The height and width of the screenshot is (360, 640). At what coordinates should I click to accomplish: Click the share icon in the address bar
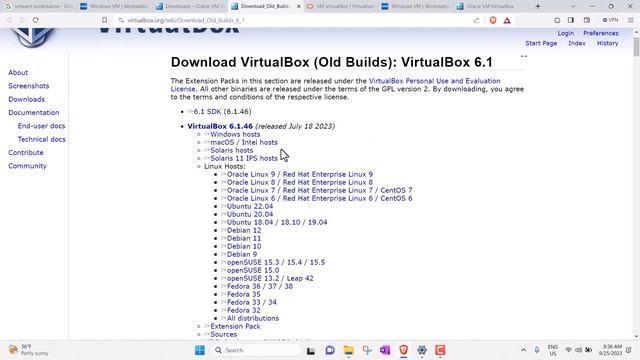pyautogui.click(x=476, y=20)
